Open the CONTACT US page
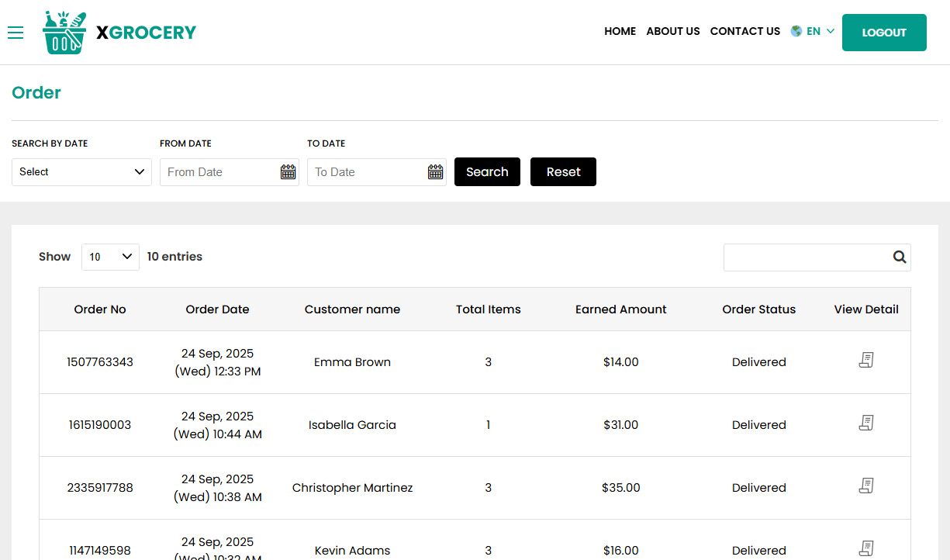This screenshot has height=560, width=950. [744, 31]
